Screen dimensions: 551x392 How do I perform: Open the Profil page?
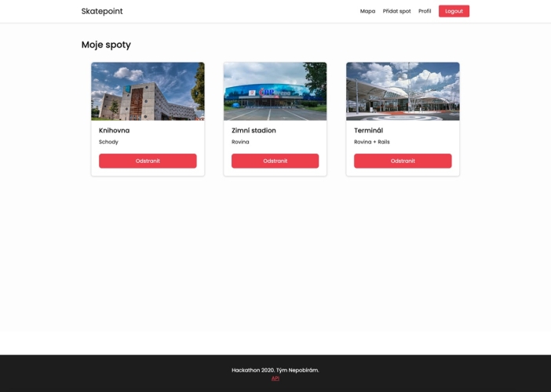(425, 11)
